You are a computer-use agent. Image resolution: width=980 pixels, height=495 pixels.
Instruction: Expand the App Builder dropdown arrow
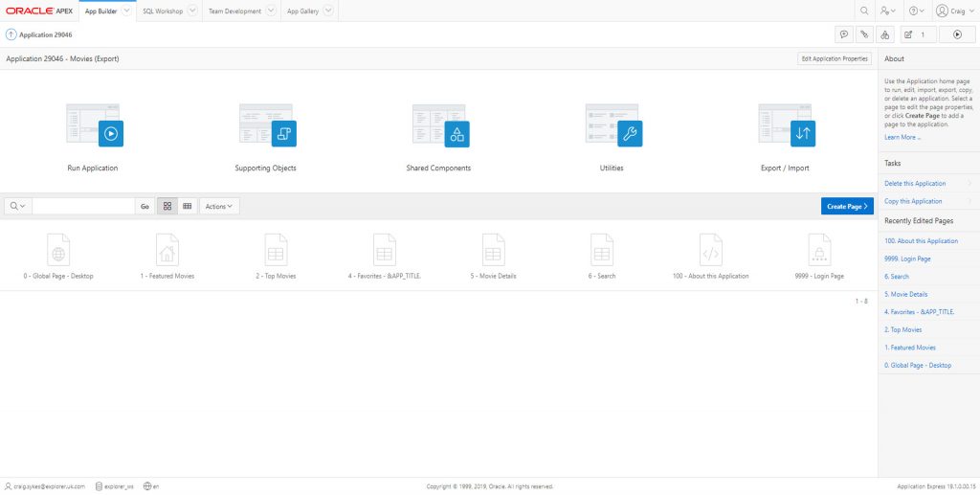tap(127, 11)
